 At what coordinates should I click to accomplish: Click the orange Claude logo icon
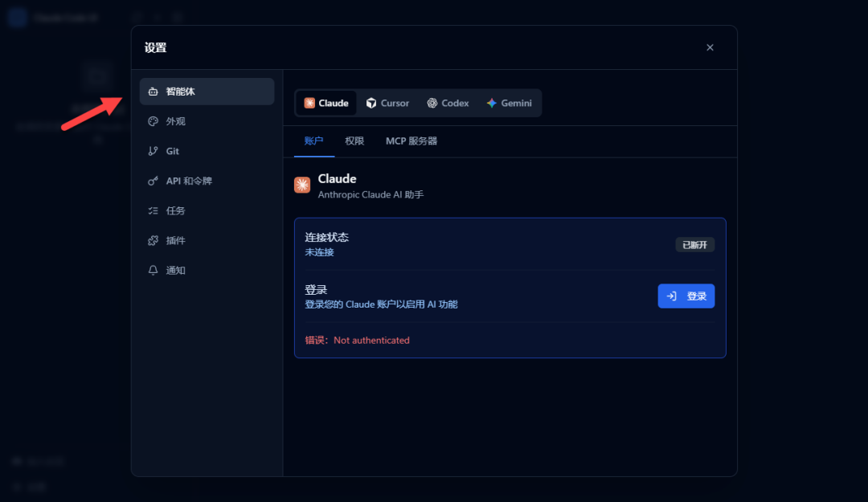click(302, 185)
